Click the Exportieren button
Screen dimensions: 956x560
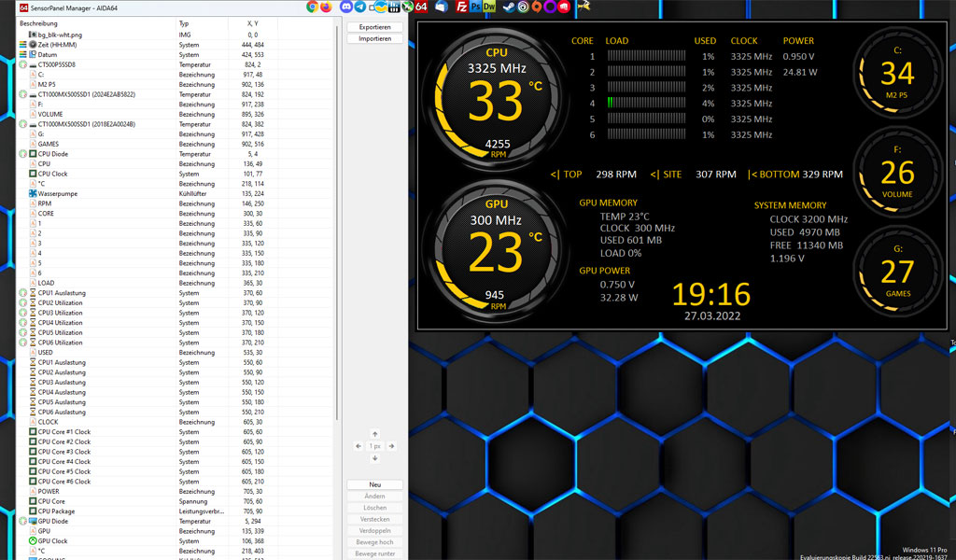pyautogui.click(x=375, y=27)
